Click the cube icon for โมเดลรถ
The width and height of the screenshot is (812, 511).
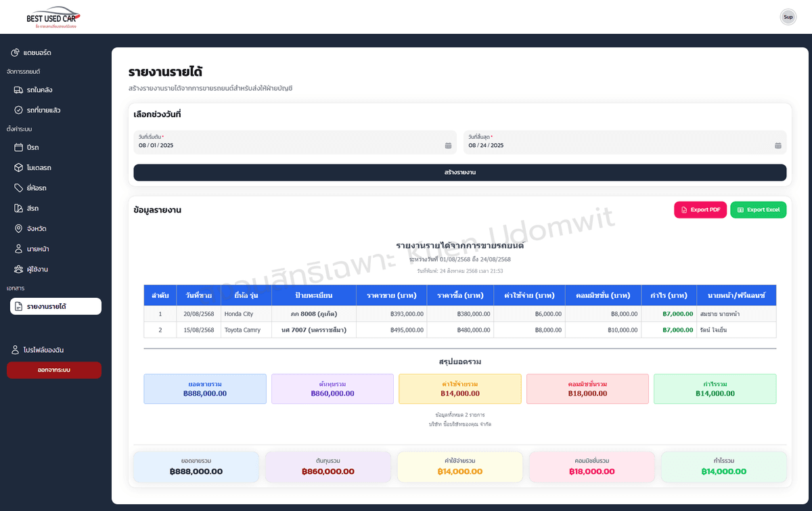tap(19, 168)
